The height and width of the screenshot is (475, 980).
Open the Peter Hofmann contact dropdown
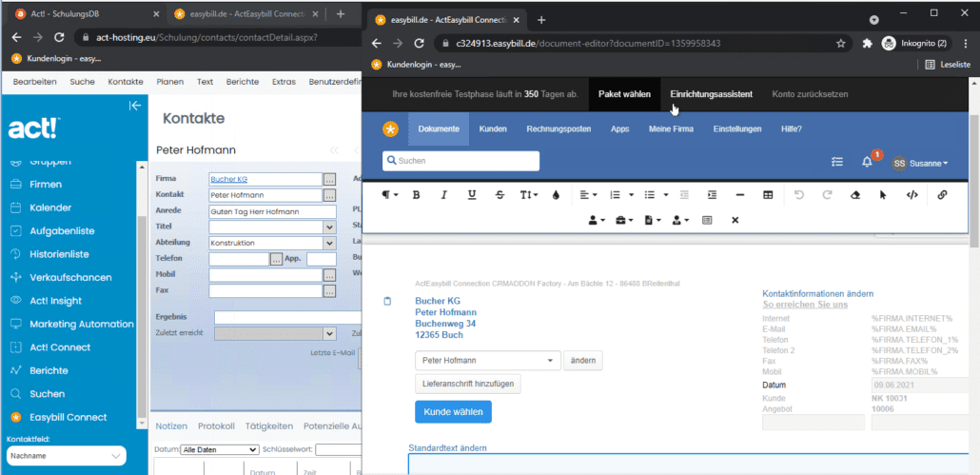[488, 361]
